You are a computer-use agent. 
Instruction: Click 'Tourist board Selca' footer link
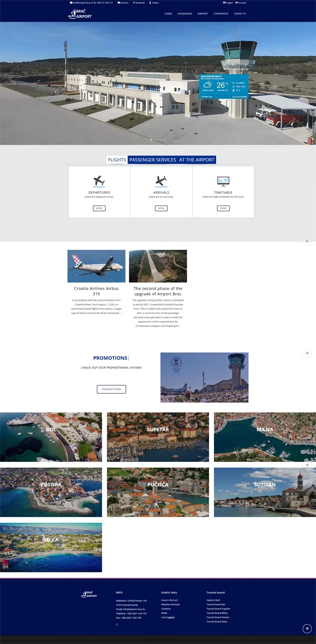click(x=217, y=622)
